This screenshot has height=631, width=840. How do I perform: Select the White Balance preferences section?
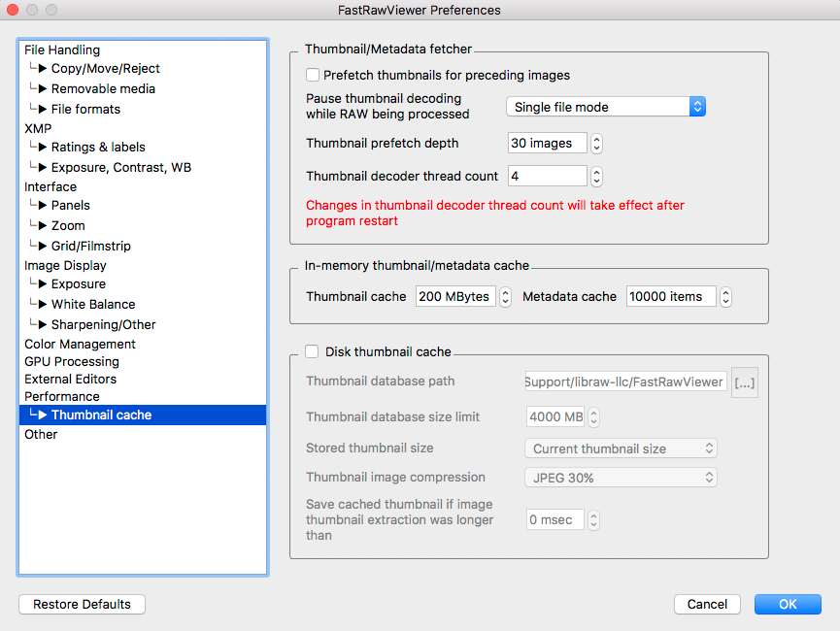[x=93, y=304]
